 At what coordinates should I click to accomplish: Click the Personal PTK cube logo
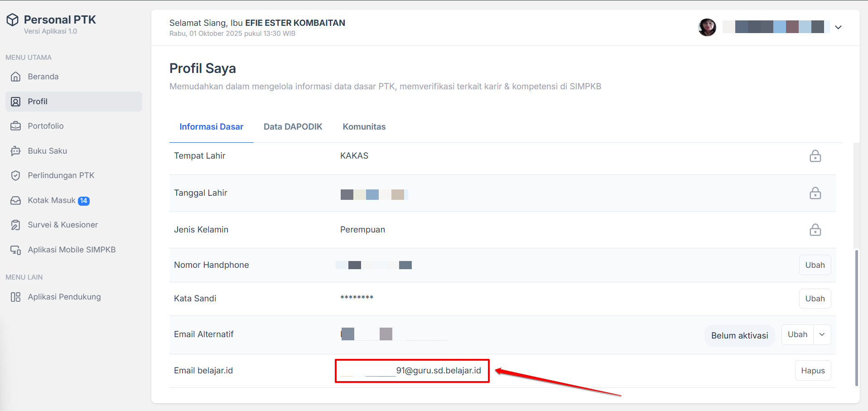13,19
